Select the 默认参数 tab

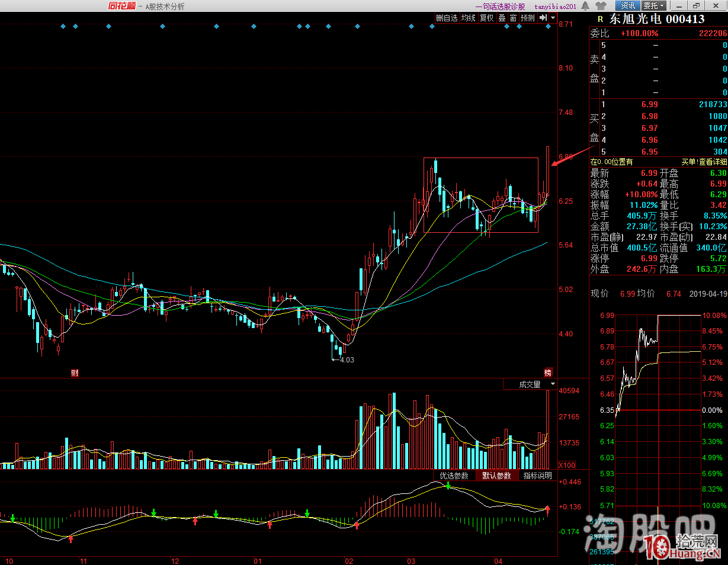pyautogui.click(x=496, y=476)
